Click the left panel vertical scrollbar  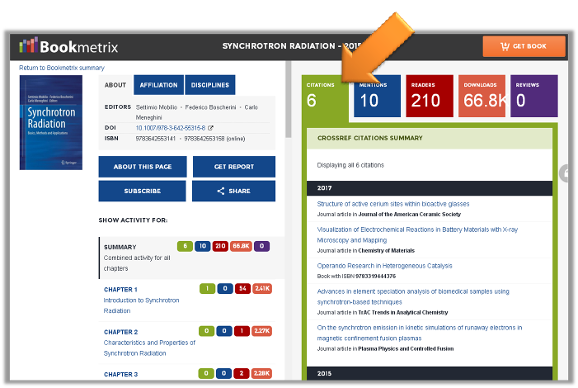[288, 99]
